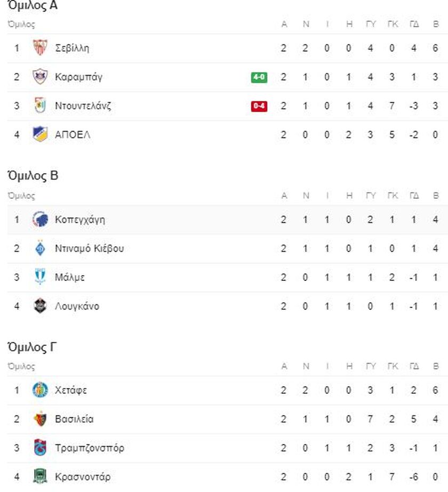Click the Όμιλος Β group heading
Image resolution: width=448 pixels, height=492 pixels.
[x=33, y=176]
